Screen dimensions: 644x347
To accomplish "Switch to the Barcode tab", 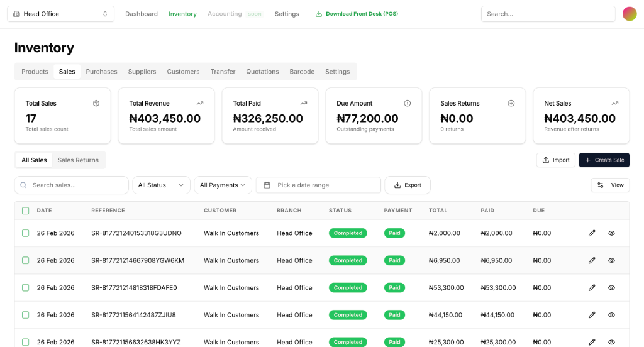I will coord(302,72).
